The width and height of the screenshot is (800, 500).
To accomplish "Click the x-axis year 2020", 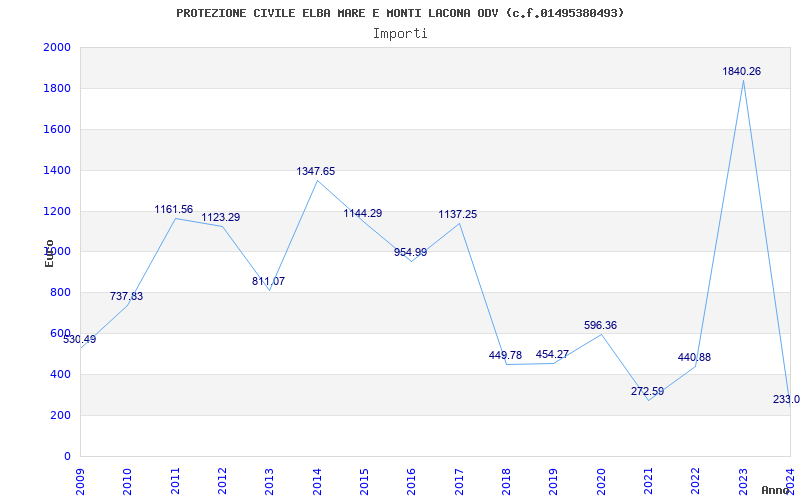I will coord(601,482).
